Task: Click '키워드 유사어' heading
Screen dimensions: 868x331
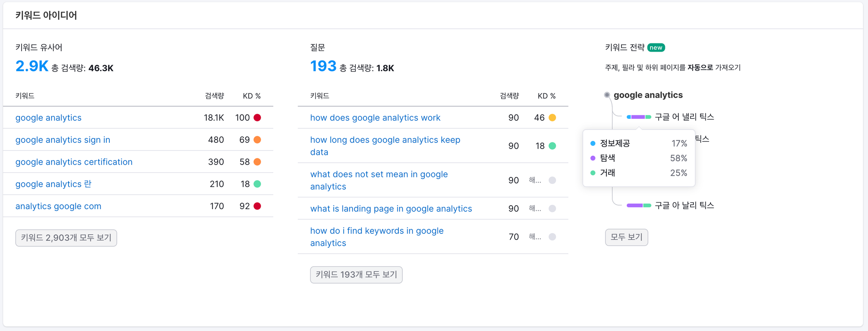Action: coord(39,47)
